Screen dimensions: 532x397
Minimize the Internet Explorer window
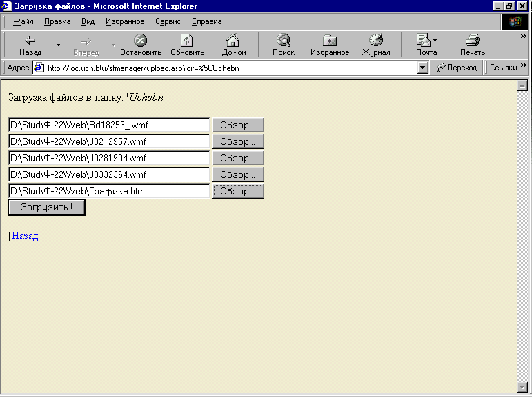(x=498, y=6)
